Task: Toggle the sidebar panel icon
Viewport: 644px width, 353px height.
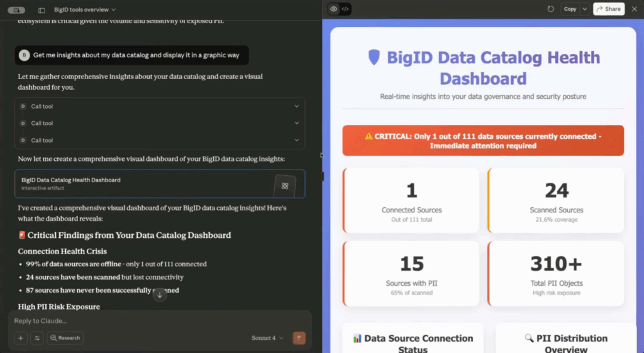Action: [x=42, y=10]
